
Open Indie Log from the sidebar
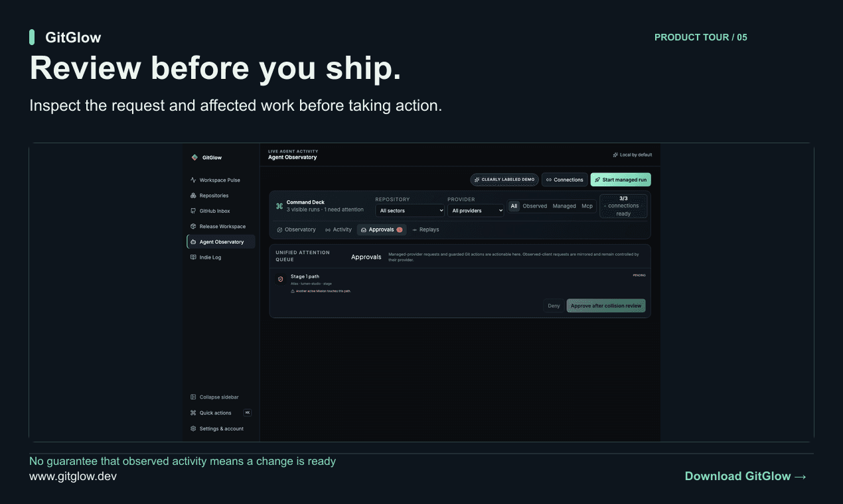(221, 257)
